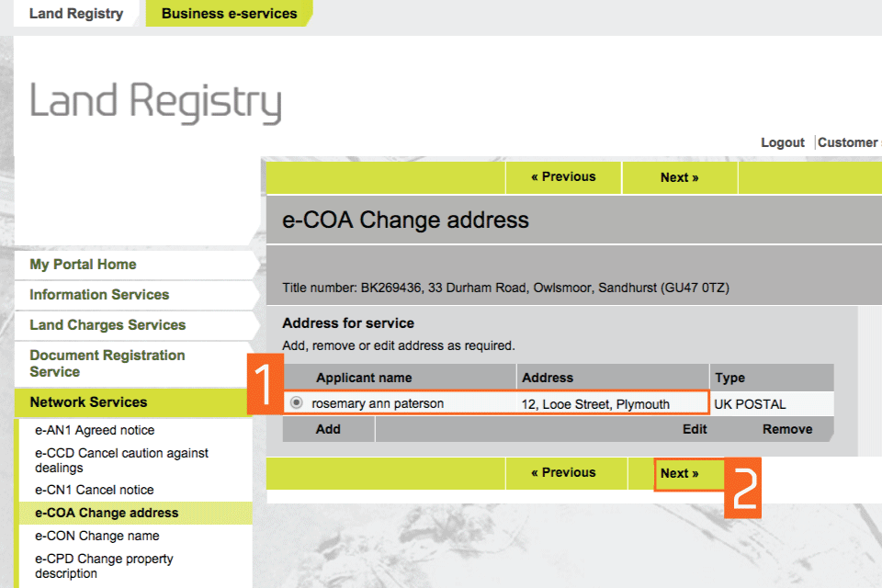The height and width of the screenshot is (588, 882).
Task: Select the rosemary ann paterson radio button
Action: (x=297, y=403)
